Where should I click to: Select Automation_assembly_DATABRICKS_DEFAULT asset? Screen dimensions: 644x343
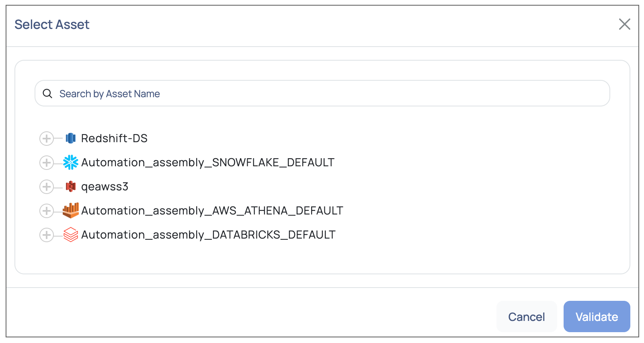208,235
